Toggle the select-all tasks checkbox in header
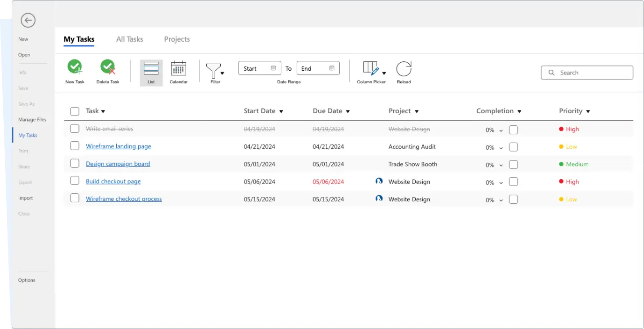Viewport: 644px width, 329px height. (x=75, y=111)
